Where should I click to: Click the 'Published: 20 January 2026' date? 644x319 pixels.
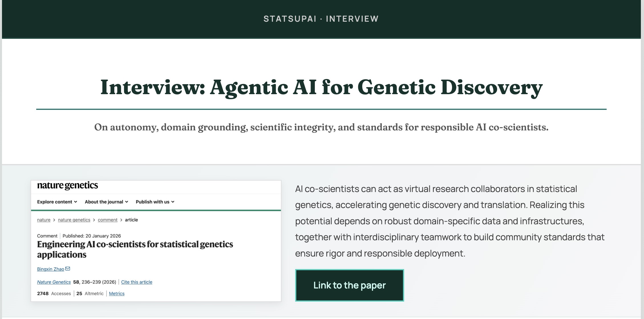(92, 236)
